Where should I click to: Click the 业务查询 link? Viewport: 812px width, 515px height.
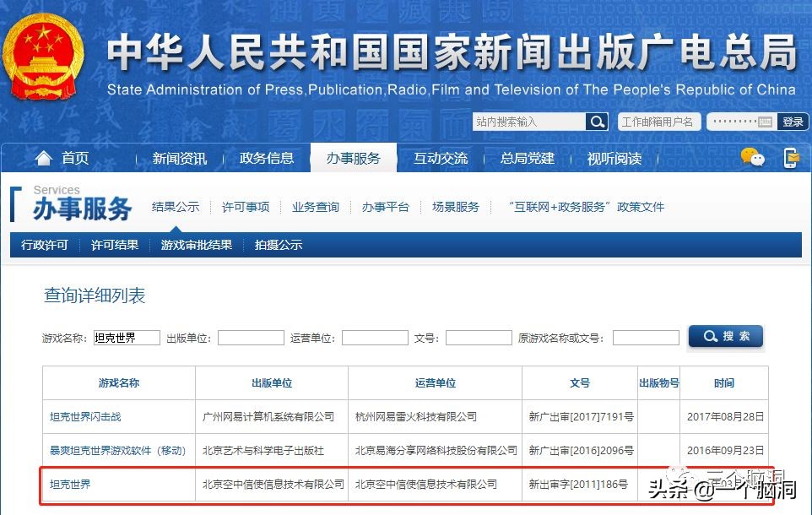[x=315, y=207]
